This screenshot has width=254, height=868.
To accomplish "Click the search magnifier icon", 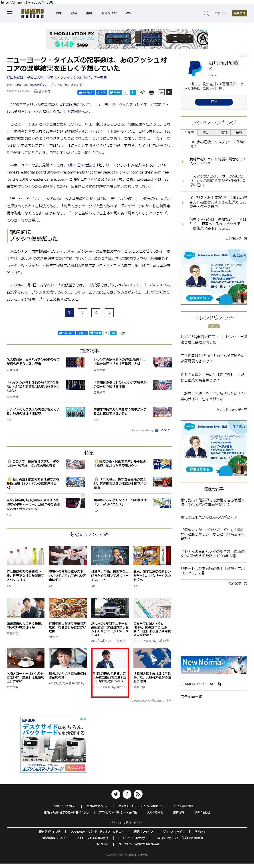I will coord(206,13).
